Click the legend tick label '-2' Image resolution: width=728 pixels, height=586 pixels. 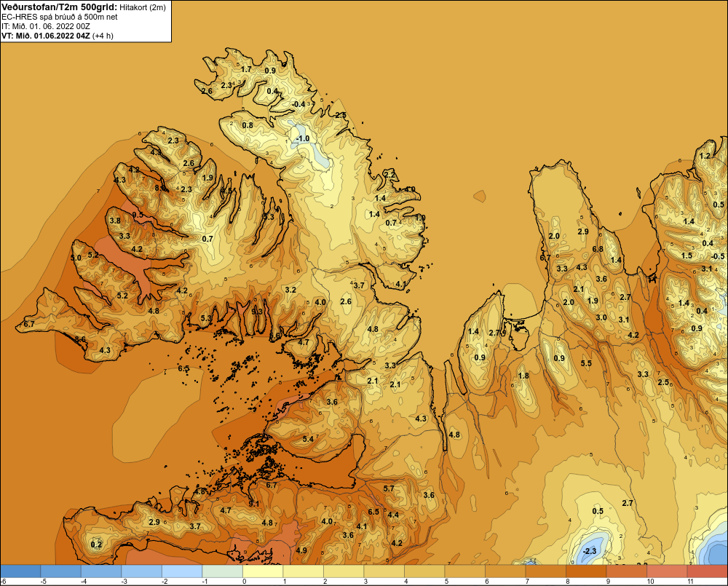[x=165, y=582]
